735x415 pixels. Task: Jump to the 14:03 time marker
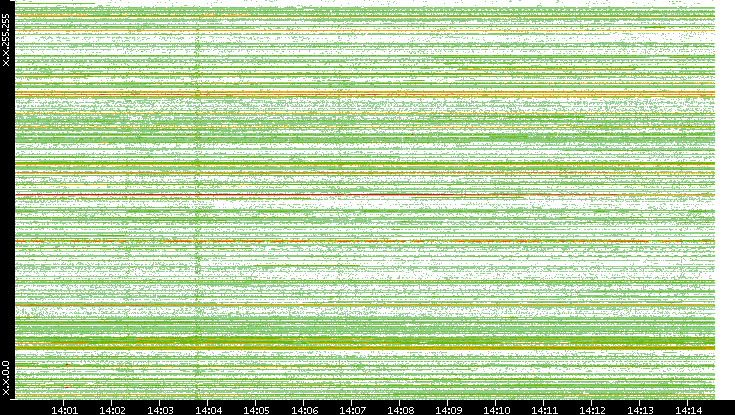click(160, 409)
